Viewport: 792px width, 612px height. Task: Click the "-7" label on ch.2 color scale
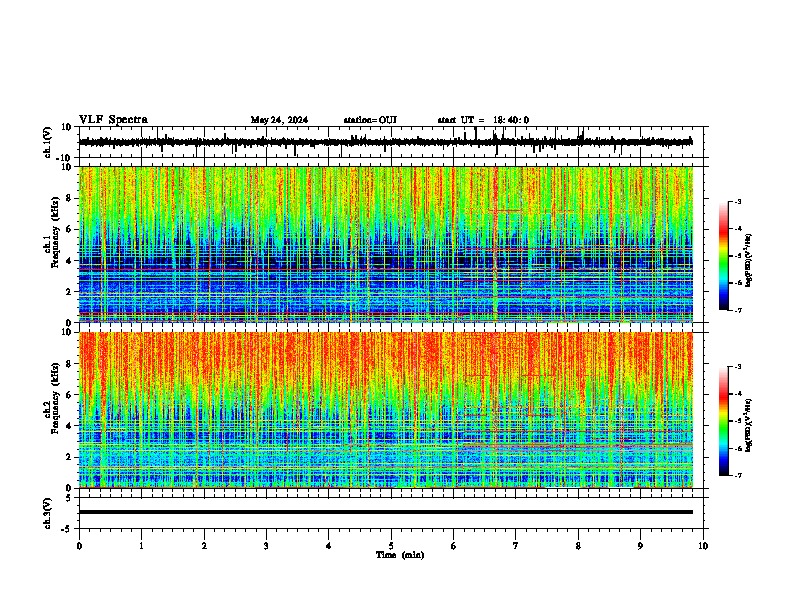pyautogui.click(x=738, y=475)
